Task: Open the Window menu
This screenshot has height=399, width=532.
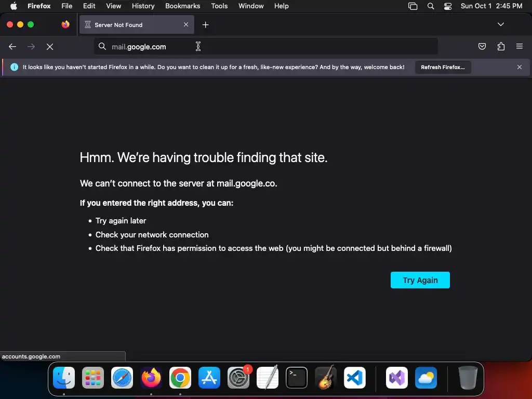Action: tap(251, 6)
